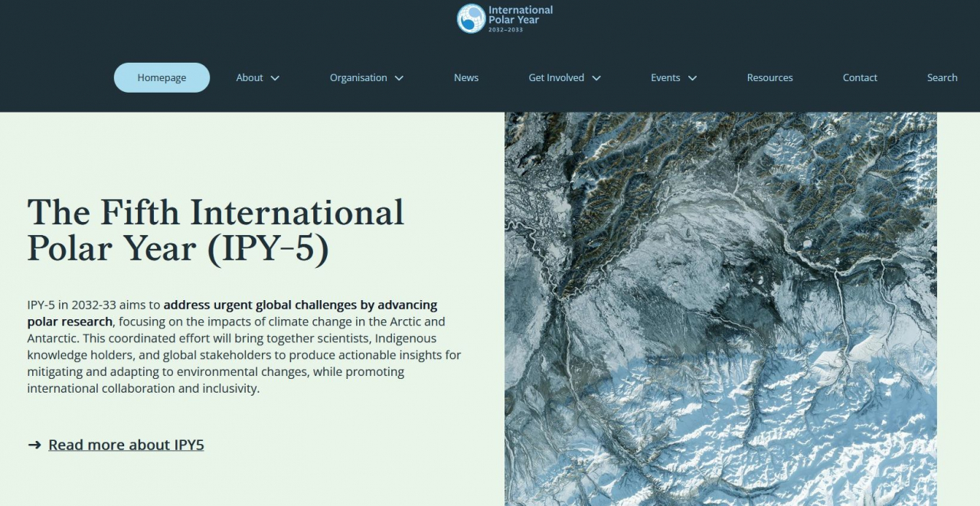Expand the chevron next to About
The width and height of the screenshot is (980, 506).
pos(276,78)
